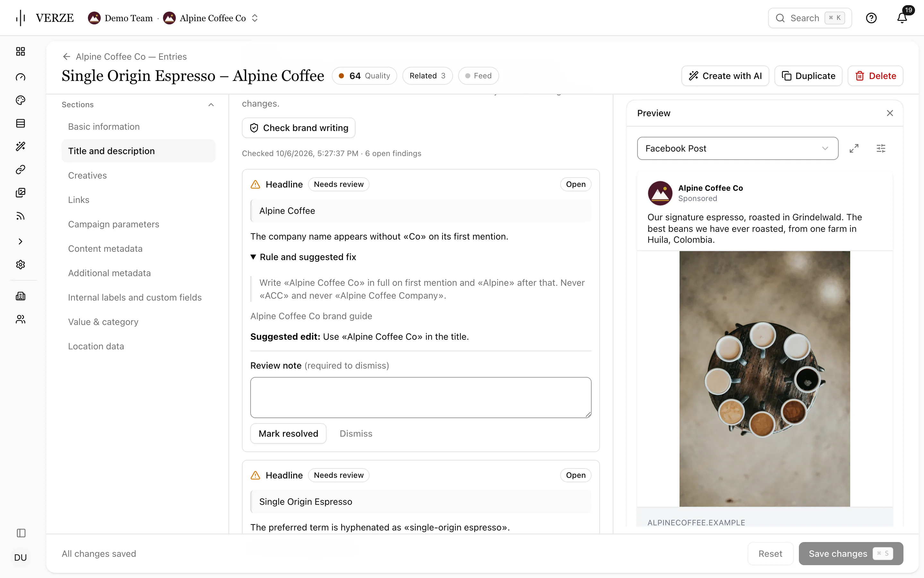Close the Preview panel

[x=890, y=113]
